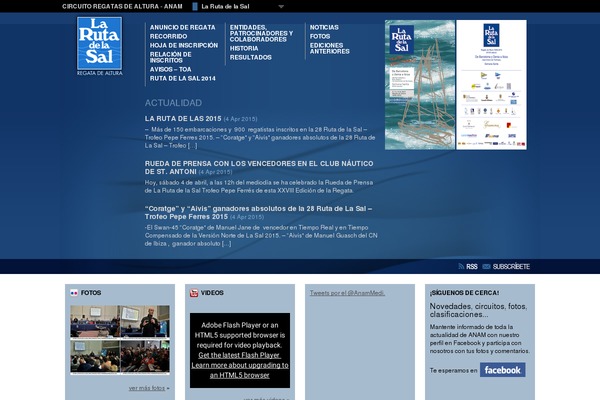Click CIRCUITO REGATAS DE ALTURA - ANAM link
Image resolution: width=600 pixels, height=400 pixels.
122,7
